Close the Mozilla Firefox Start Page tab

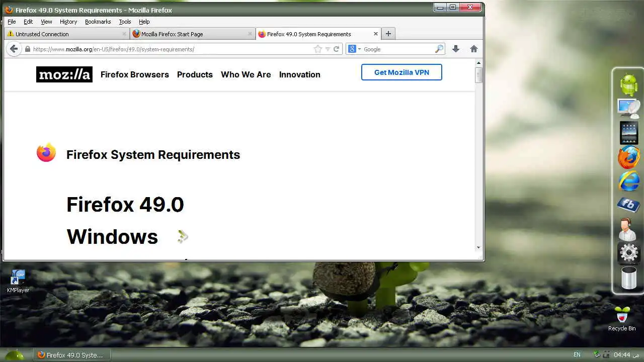250,34
